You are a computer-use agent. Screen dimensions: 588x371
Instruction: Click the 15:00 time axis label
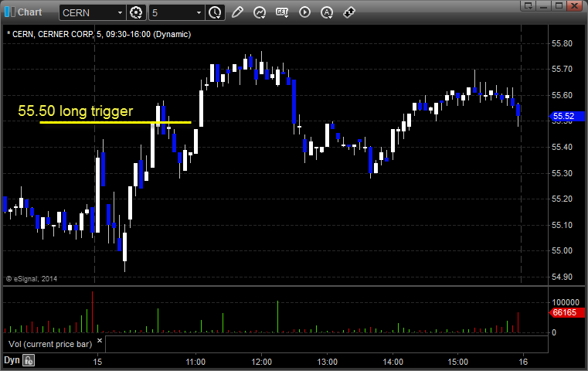[458, 362]
